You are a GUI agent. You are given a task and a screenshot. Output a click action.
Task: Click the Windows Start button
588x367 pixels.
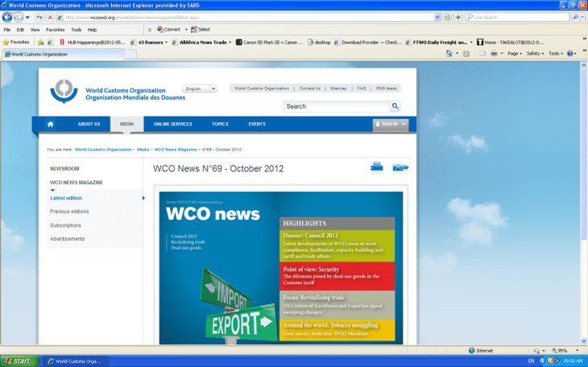pos(19,361)
